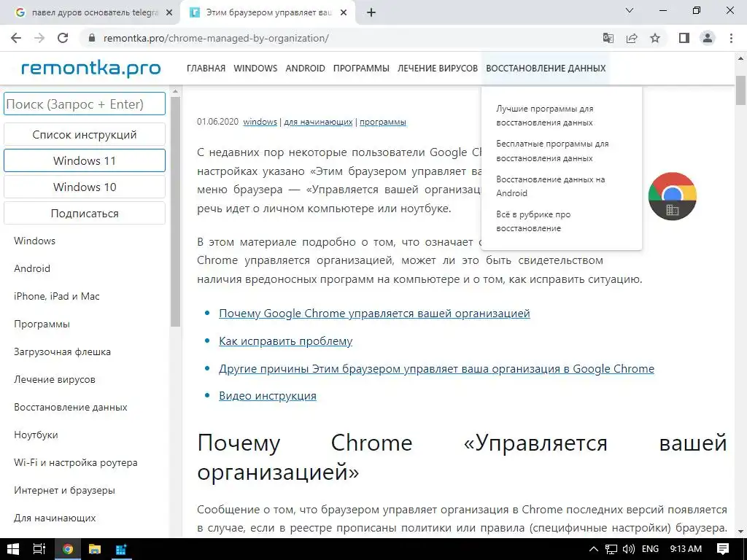This screenshot has height=560, width=747.
Task: Open Интернет и браузеры sidebar link
Action: click(64, 490)
